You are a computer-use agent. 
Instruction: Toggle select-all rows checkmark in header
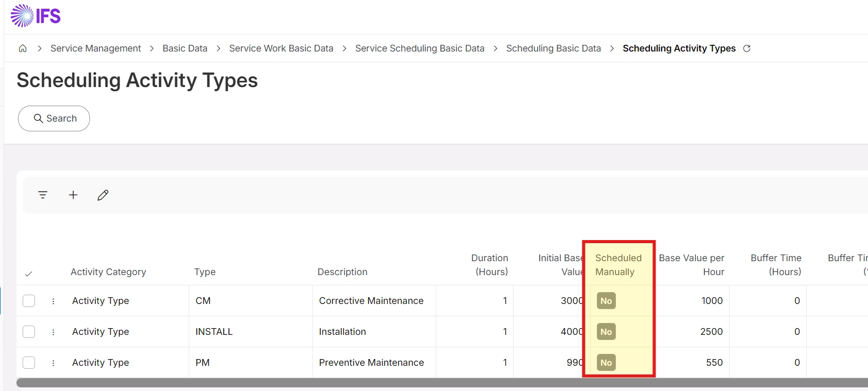(29, 274)
